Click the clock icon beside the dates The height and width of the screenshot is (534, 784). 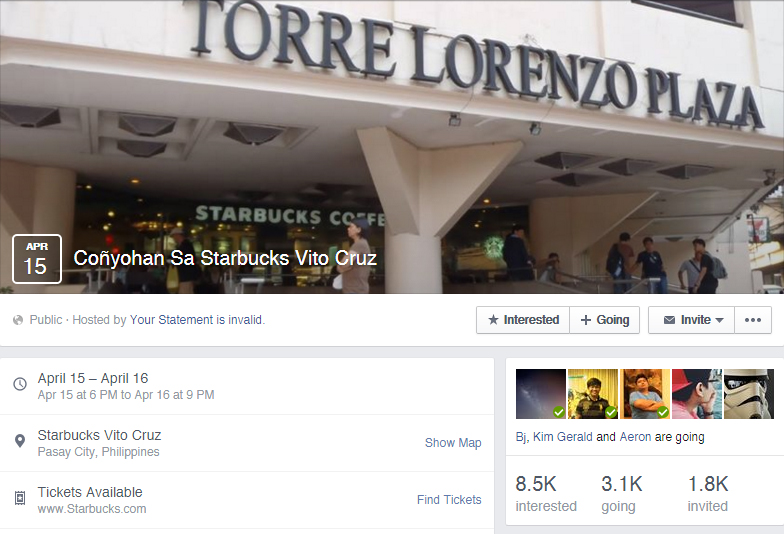point(20,384)
